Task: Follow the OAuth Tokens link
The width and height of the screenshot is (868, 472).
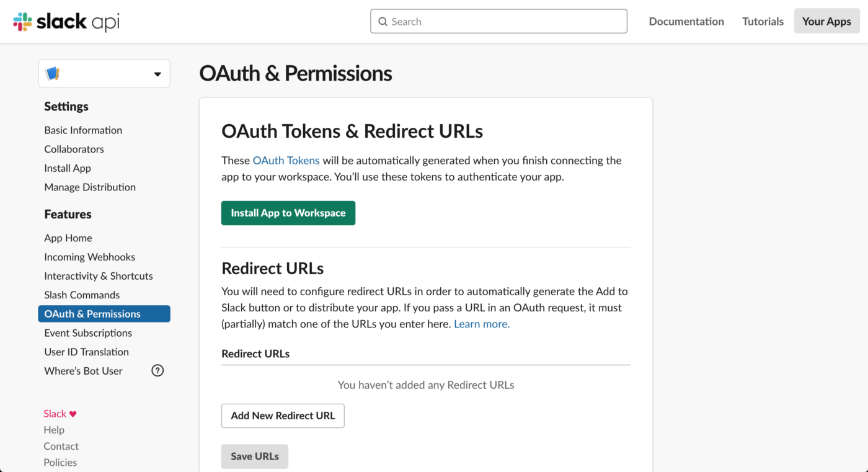Action: (x=286, y=161)
